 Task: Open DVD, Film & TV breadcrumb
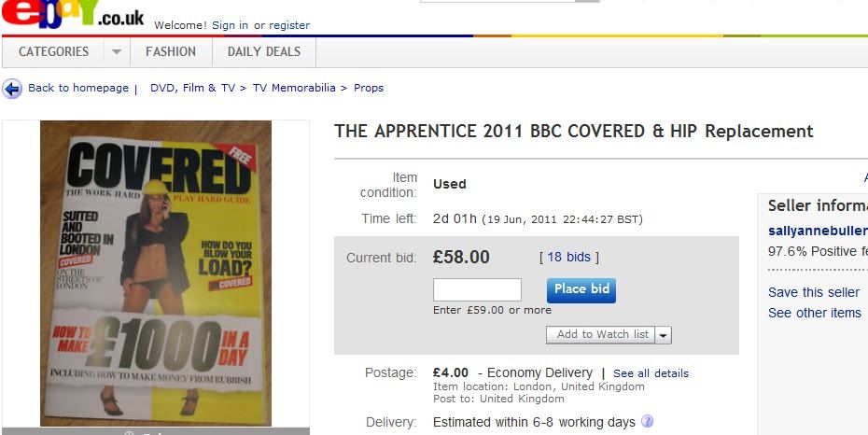click(x=192, y=88)
